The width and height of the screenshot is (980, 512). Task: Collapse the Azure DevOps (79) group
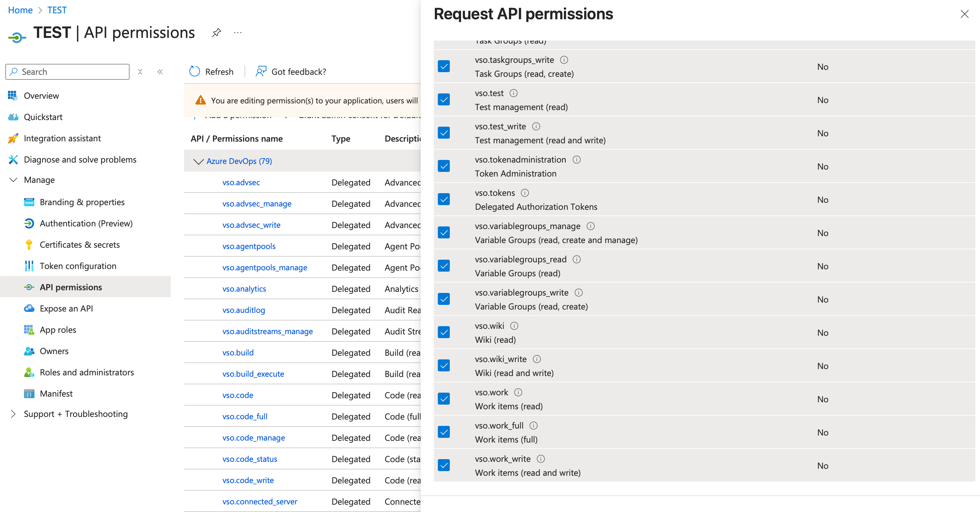click(198, 161)
